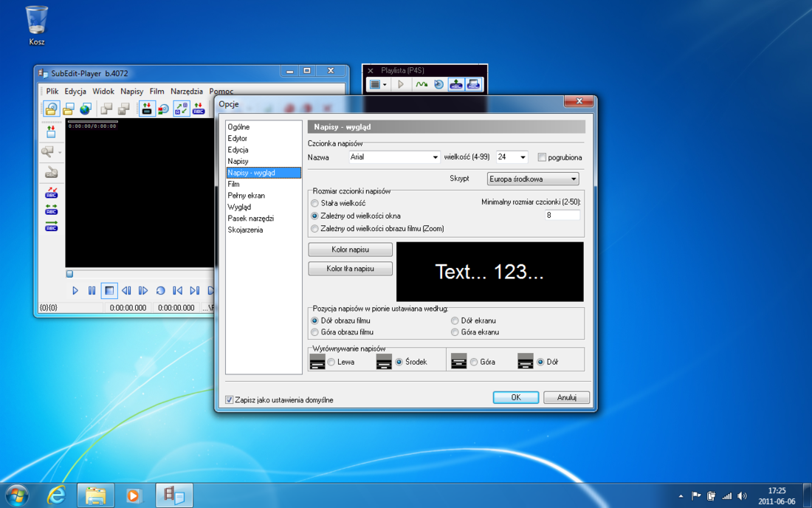Click the circular repeat playback control
812x508 pixels.
160,290
